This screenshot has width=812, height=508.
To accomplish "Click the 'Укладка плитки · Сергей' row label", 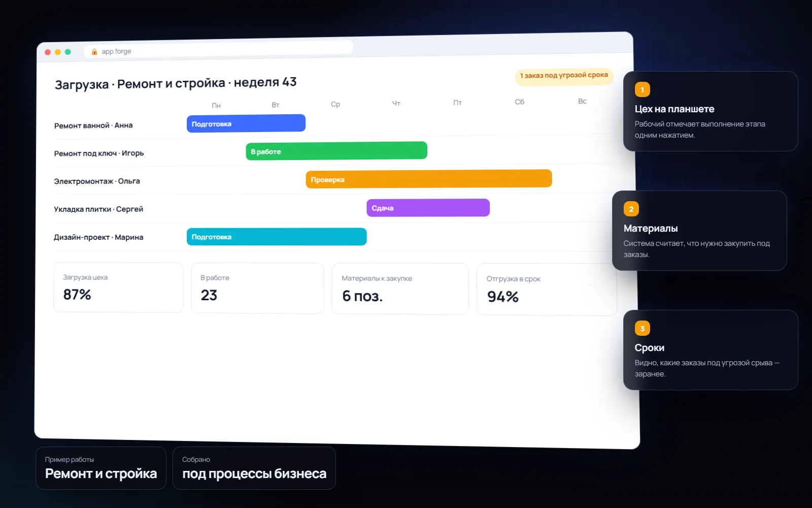I will pyautogui.click(x=98, y=209).
